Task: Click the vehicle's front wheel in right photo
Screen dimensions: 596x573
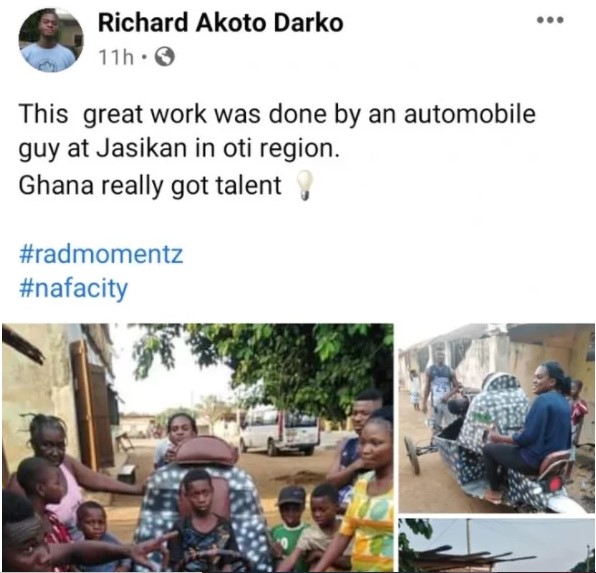Action: 413,455
